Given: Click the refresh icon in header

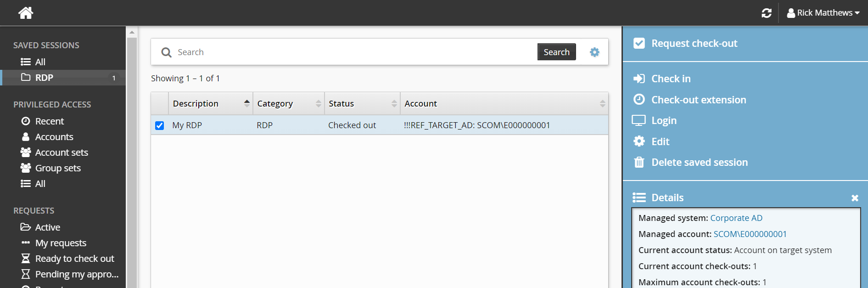Looking at the screenshot, I should (766, 13).
